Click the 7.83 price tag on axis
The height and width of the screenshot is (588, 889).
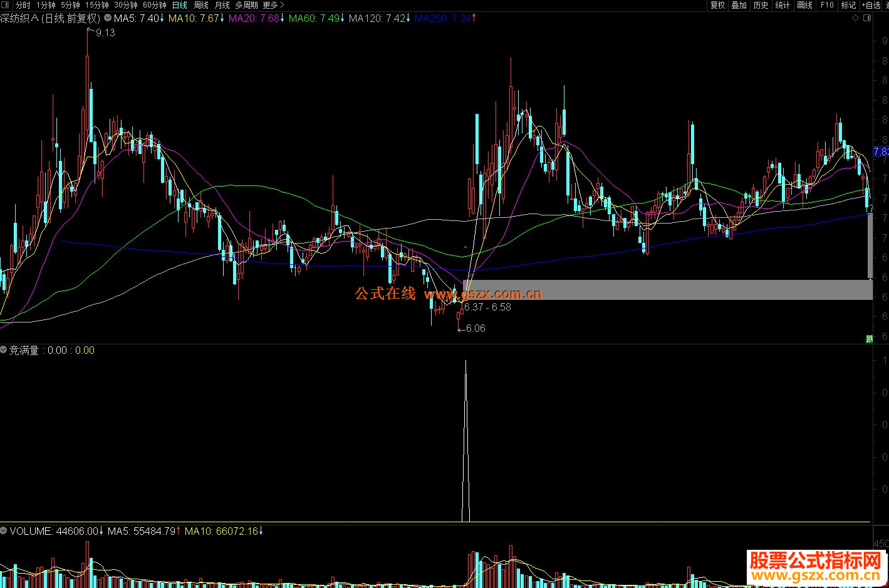(x=881, y=152)
